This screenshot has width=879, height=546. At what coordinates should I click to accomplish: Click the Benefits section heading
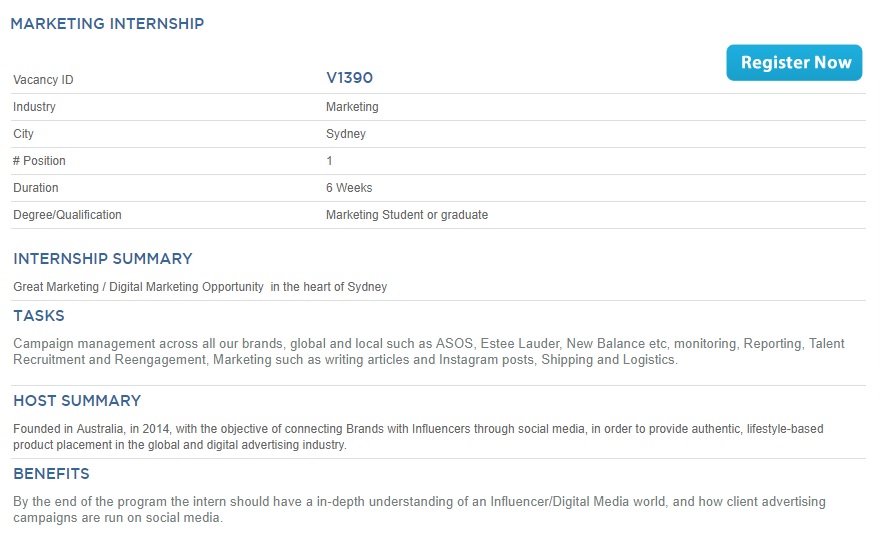52,474
